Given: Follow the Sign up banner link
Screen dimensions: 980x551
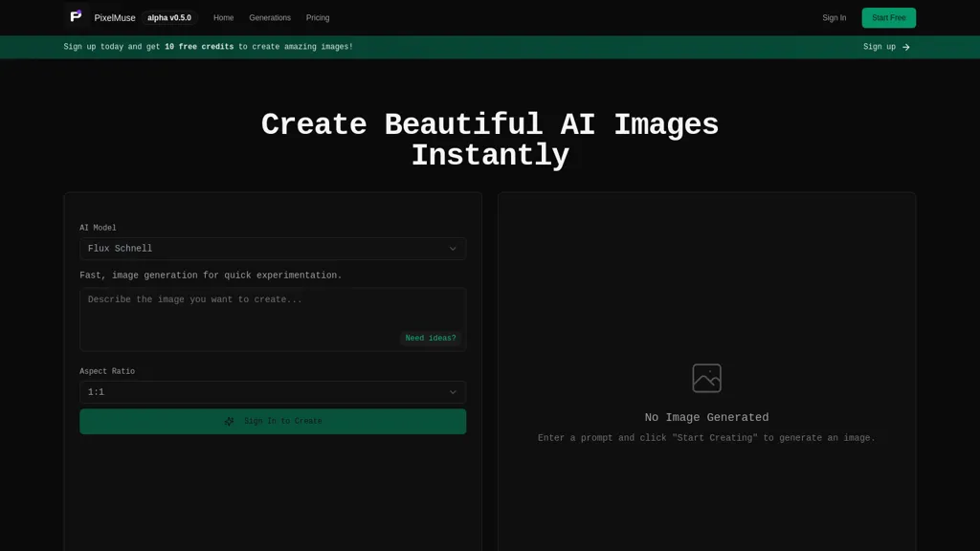Looking at the screenshot, I should click(886, 47).
